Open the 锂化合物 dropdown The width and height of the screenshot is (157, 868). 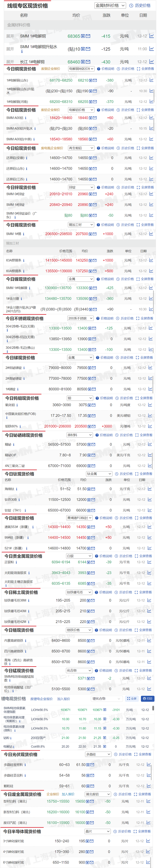(x=106, y=699)
